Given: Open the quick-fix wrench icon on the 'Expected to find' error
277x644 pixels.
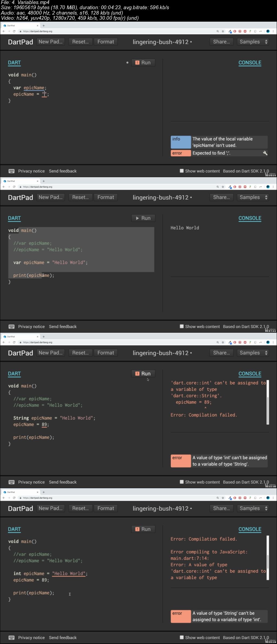Looking at the screenshot, I should [x=265, y=153].
